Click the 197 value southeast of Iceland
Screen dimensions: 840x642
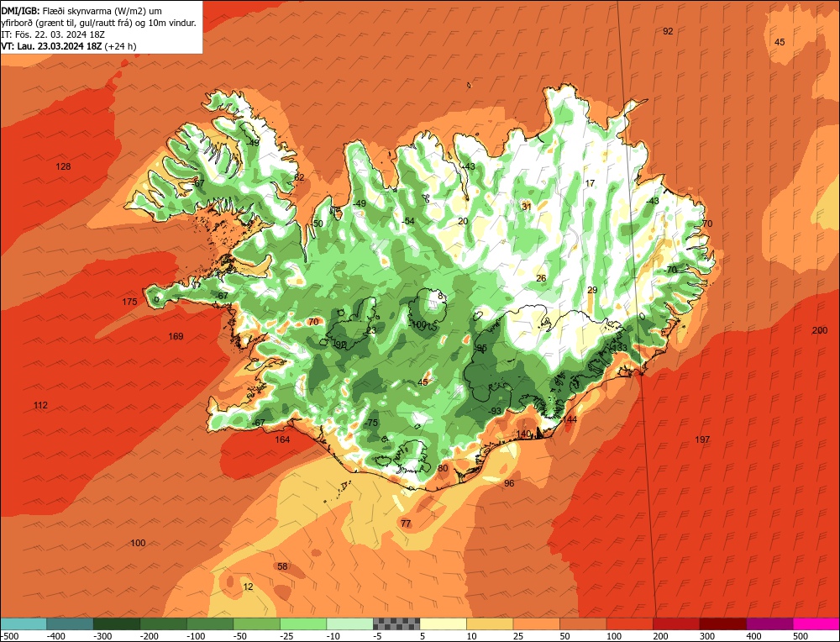pyautogui.click(x=702, y=439)
